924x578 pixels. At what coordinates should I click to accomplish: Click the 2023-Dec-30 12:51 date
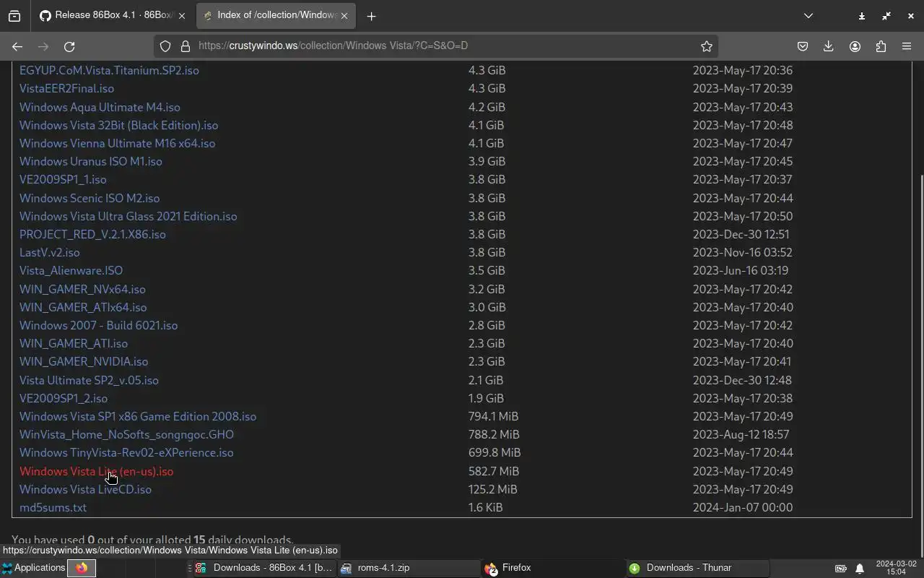(741, 234)
